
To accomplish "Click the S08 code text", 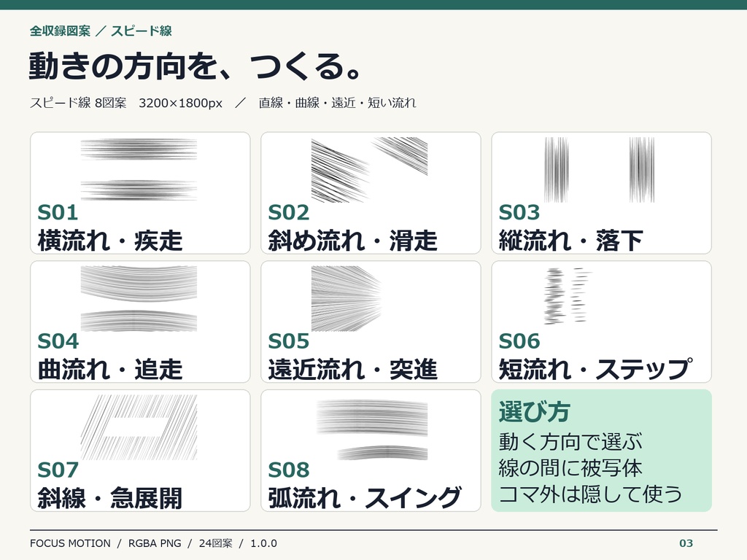I will point(288,470).
